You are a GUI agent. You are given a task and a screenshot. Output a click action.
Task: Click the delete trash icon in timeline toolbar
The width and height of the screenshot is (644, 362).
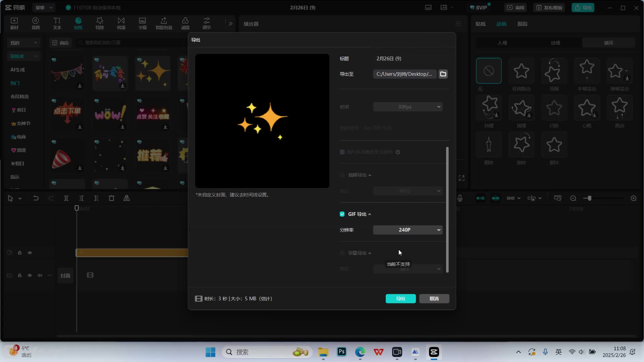click(x=112, y=198)
